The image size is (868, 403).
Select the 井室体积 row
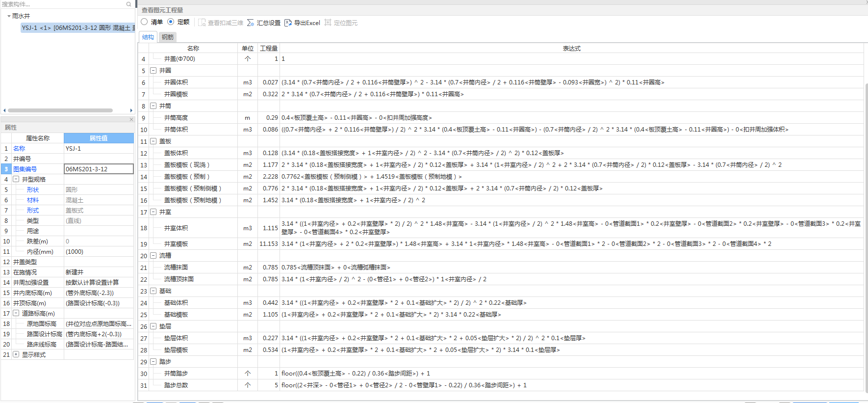coord(501,228)
